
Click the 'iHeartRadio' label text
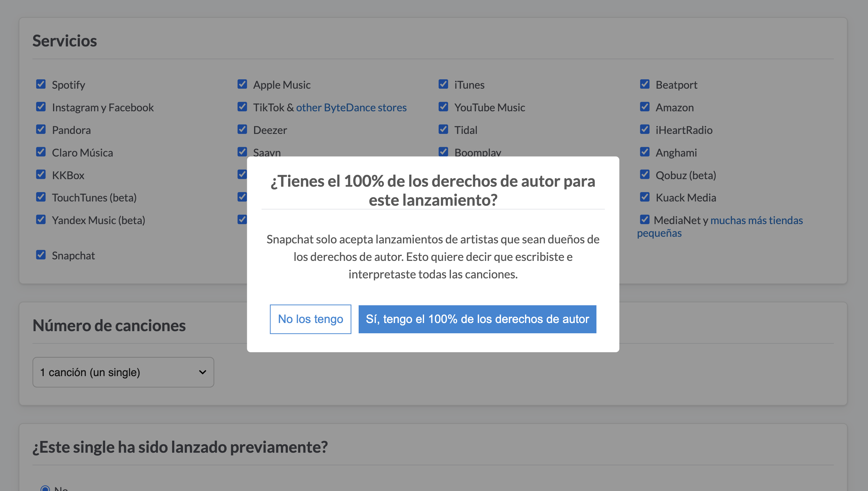[x=684, y=130]
